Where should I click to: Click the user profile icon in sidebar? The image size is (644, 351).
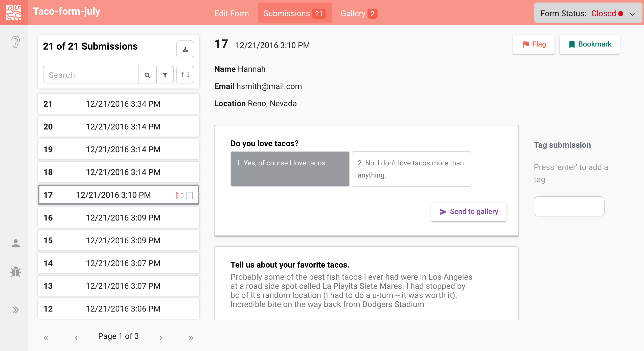(15, 243)
